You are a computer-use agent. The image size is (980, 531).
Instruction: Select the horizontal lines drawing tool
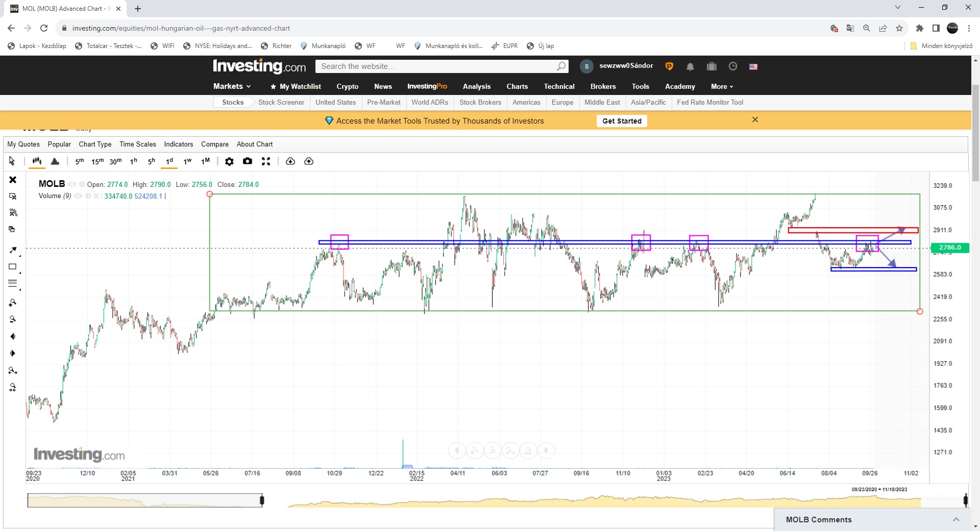(x=13, y=283)
